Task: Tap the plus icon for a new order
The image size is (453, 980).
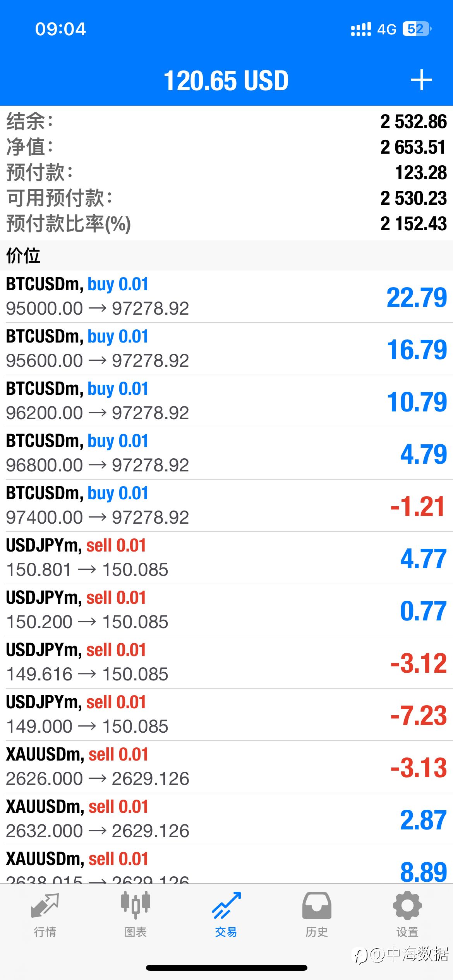Action: click(x=421, y=80)
